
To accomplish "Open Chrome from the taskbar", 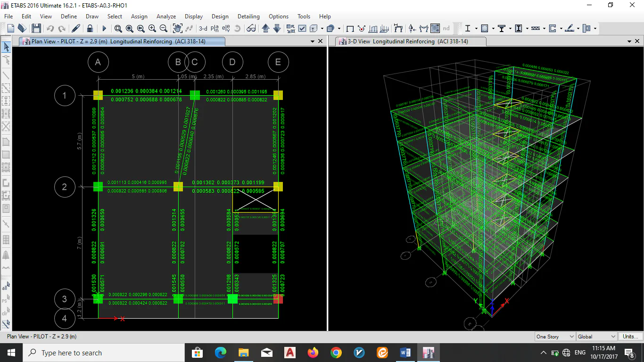I will tap(336, 353).
